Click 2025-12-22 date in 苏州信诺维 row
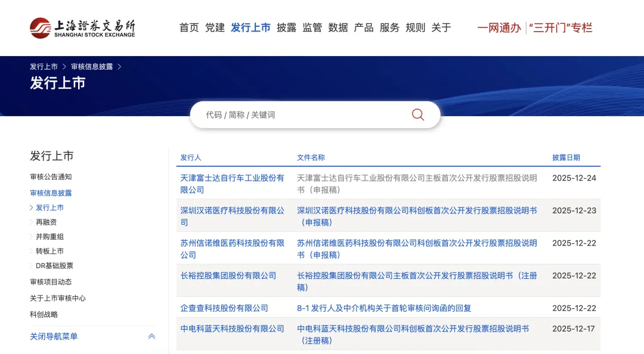644x354 pixels. pos(574,243)
